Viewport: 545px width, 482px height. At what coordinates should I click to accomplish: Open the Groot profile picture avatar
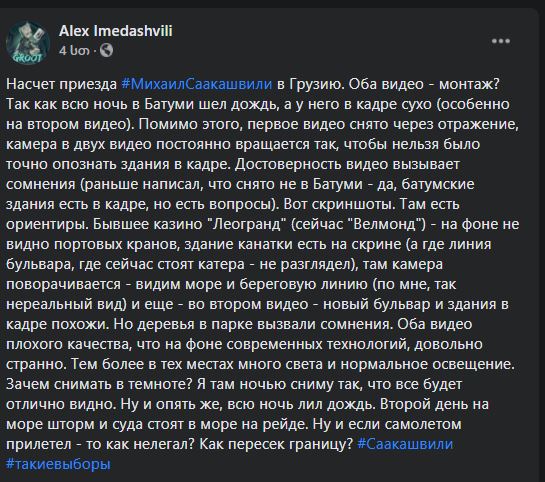pyautogui.click(x=27, y=42)
